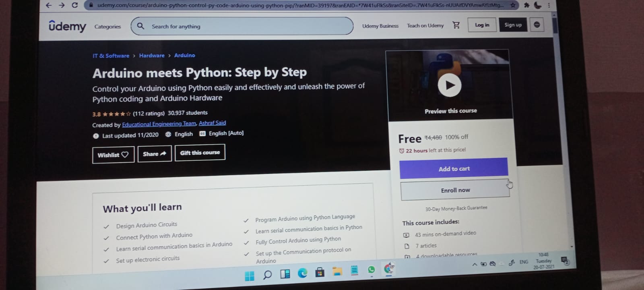644x290 pixels.
Task: Click the 'Connect Python with Arduino' item
Action: 154,236
